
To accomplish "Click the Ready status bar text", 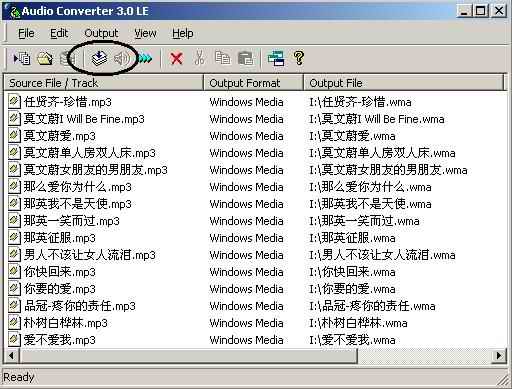I will pos(19,377).
